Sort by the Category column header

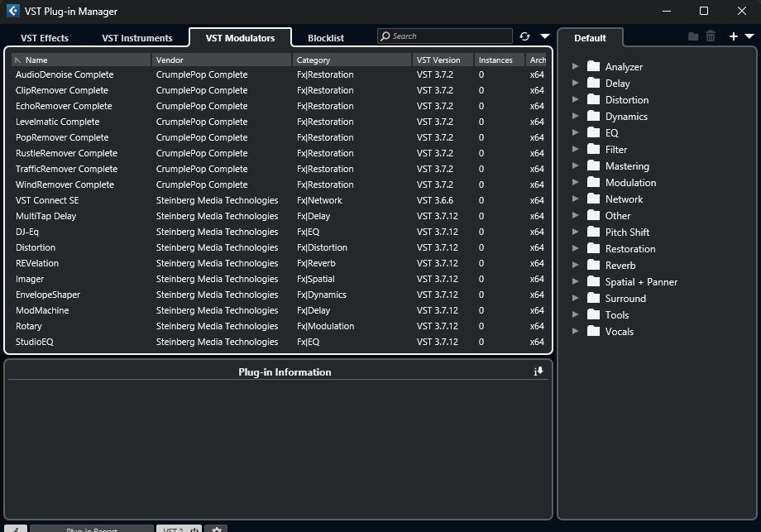coord(352,60)
